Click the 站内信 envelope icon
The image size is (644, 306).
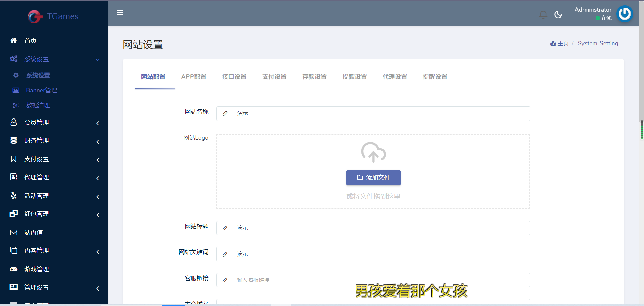(14, 232)
